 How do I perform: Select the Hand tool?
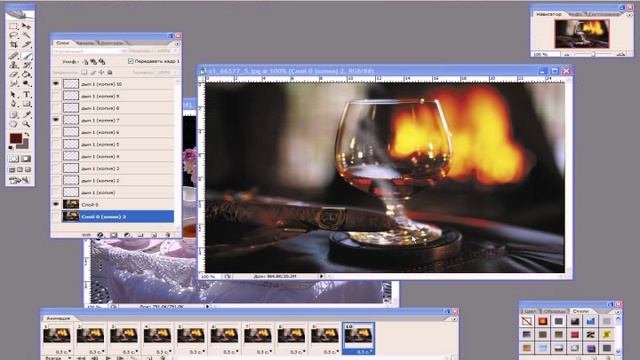click(13, 124)
